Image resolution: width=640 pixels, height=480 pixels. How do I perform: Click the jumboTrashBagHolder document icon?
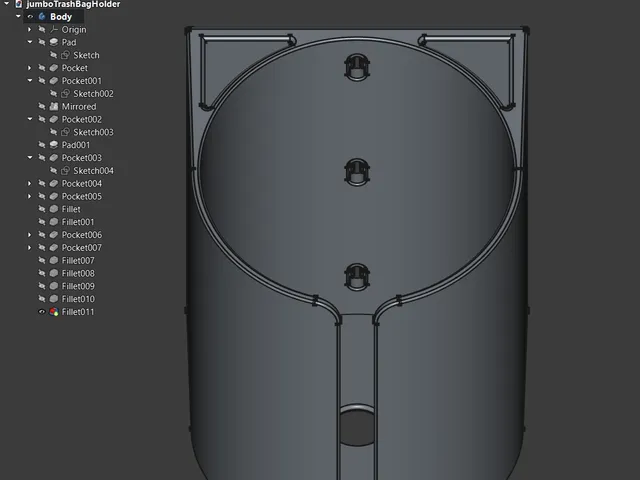18,4
